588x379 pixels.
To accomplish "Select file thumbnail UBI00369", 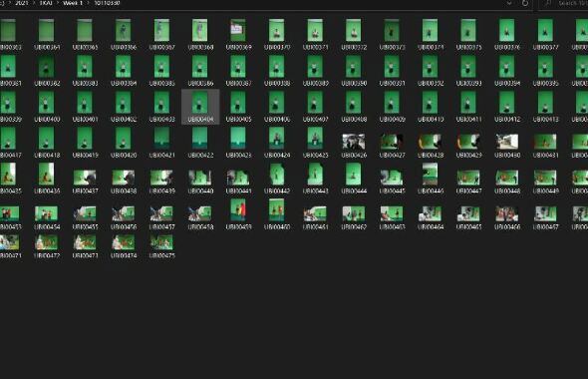I will tap(238, 35).
